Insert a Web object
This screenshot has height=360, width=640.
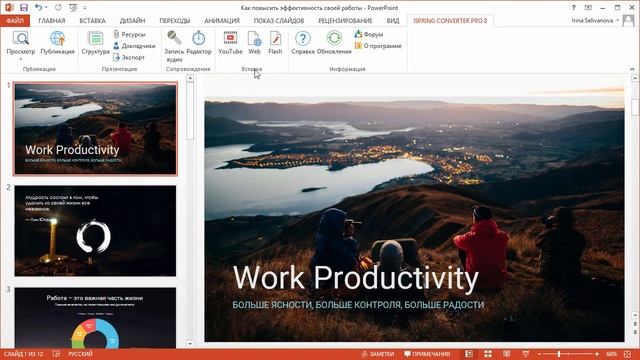(254, 43)
